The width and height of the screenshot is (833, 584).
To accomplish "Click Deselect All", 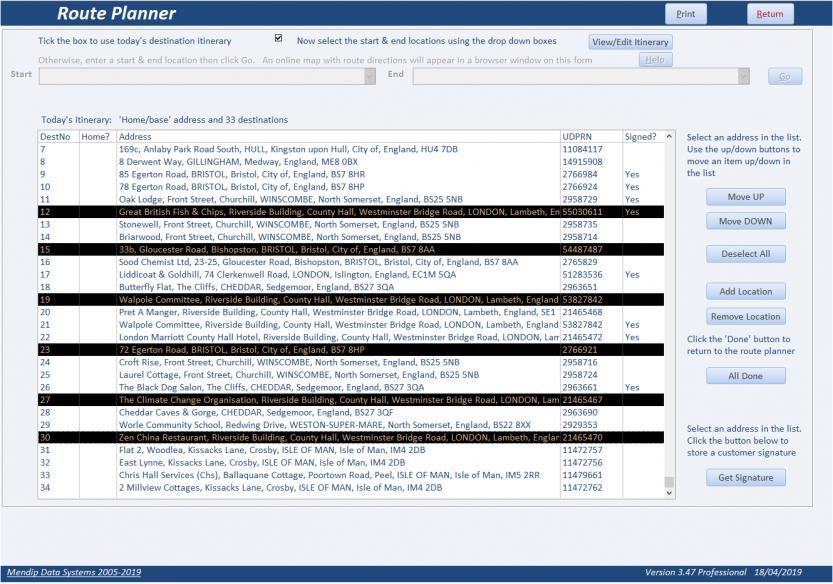I will pos(745,254).
